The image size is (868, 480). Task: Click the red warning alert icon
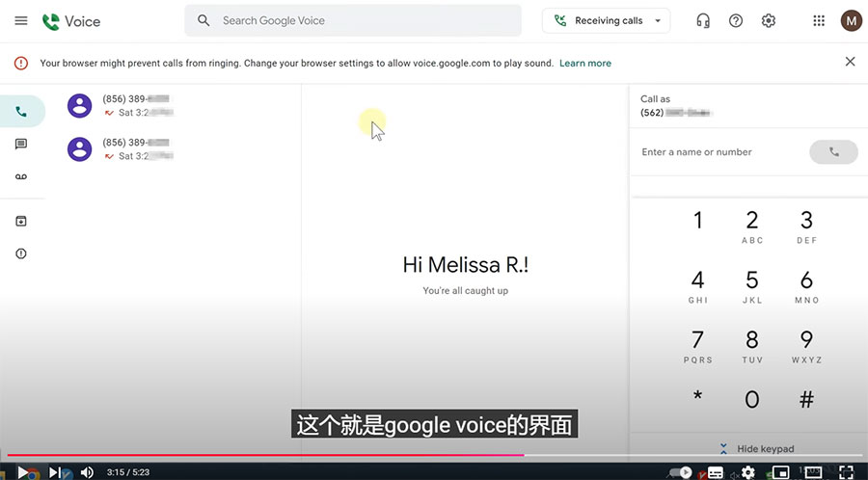[x=21, y=63]
